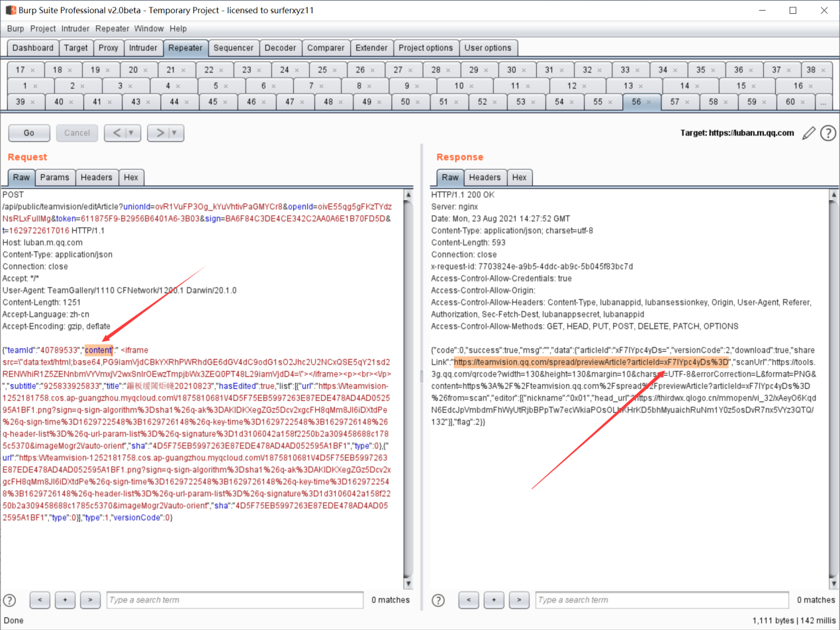This screenshot has height=630, width=840.
Task: Click the response search next match button
Action: click(x=519, y=600)
